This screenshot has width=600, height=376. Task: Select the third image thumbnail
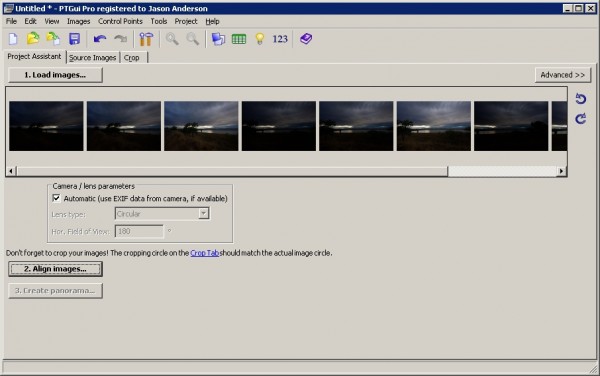[x=201, y=126]
